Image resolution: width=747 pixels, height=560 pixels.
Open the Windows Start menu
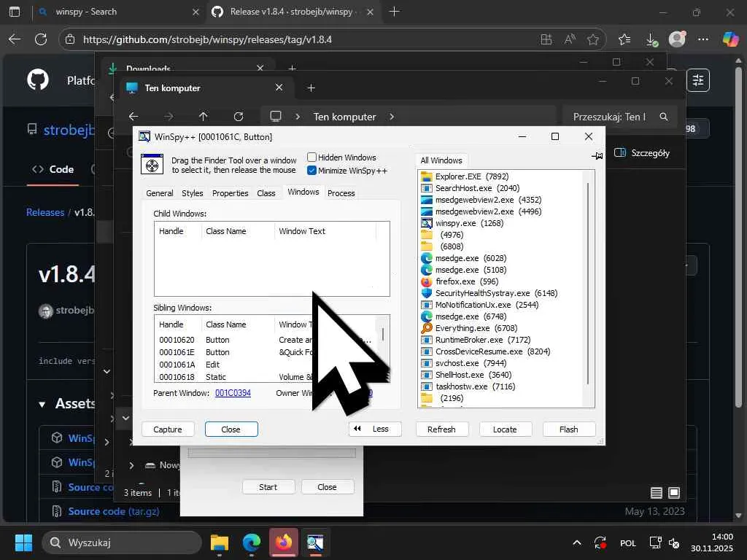click(23, 542)
